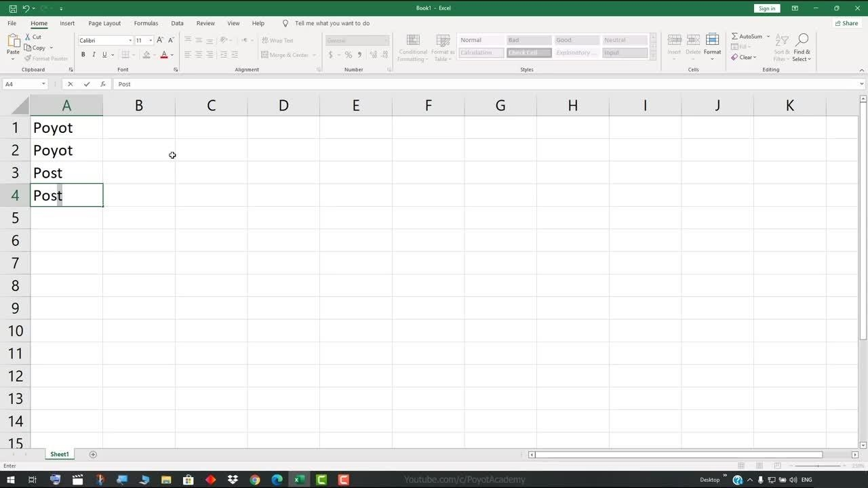Click the Share button

846,23
